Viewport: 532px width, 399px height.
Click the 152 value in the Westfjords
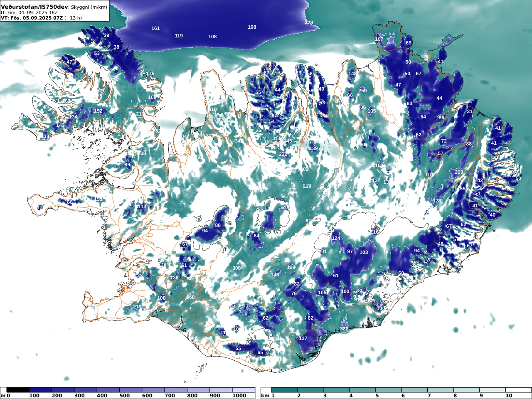pyautogui.click(x=98, y=111)
